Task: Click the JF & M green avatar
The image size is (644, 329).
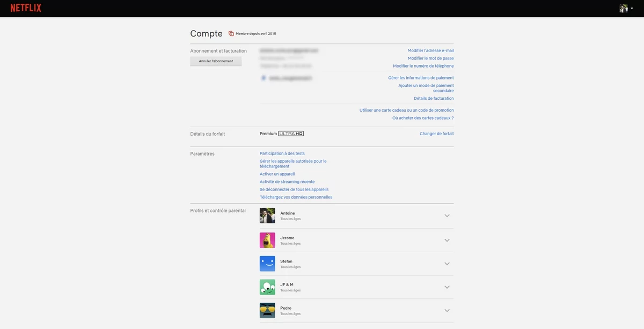Action: point(267,287)
